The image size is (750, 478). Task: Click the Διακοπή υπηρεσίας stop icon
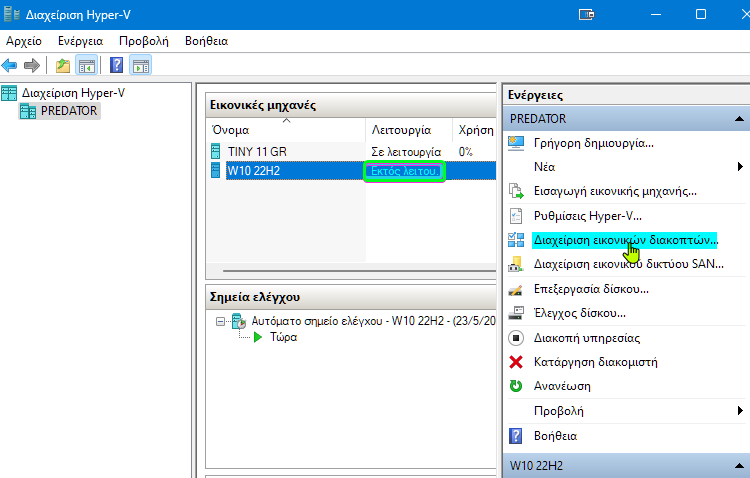point(516,338)
